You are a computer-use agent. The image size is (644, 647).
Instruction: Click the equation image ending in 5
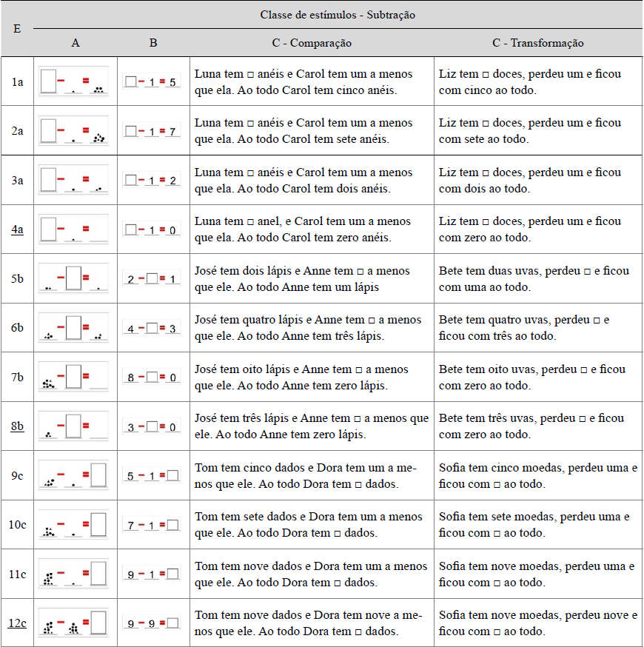pos(152,81)
